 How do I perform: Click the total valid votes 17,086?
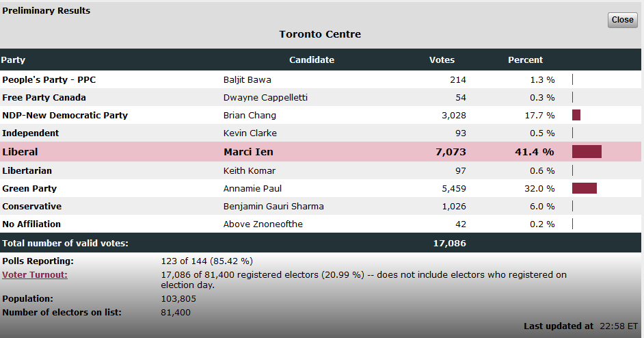[x=449, y=243]
